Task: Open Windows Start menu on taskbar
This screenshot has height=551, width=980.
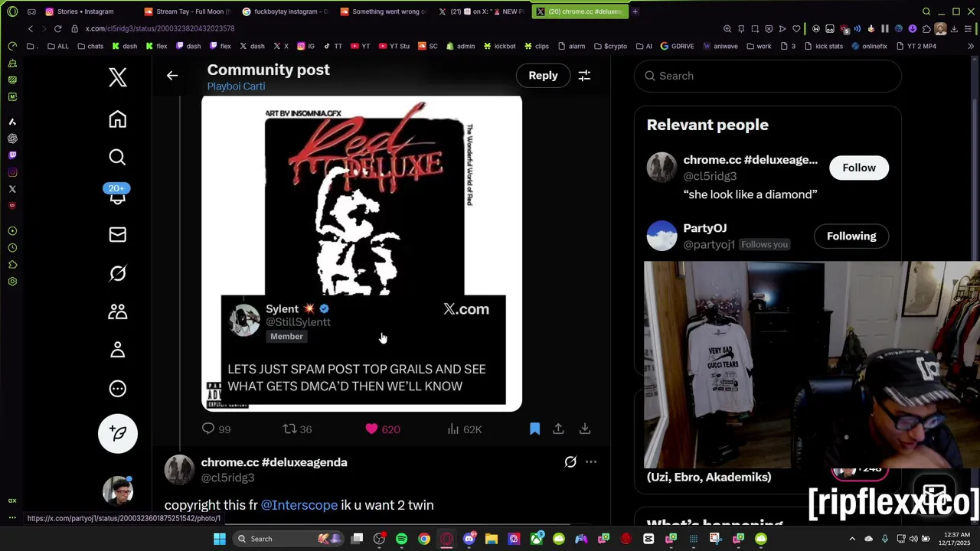Action: pos(220,539)
